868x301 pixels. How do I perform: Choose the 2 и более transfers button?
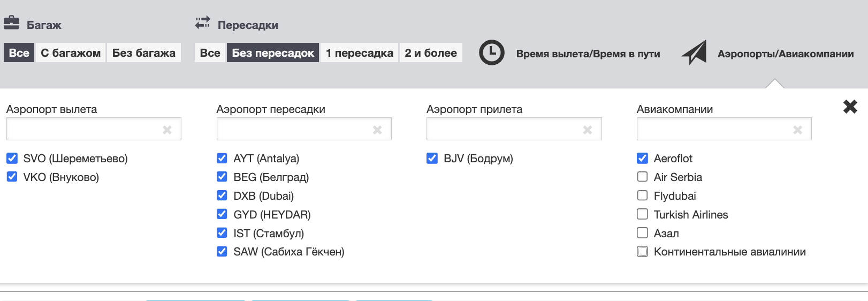[x=430, y=53]
